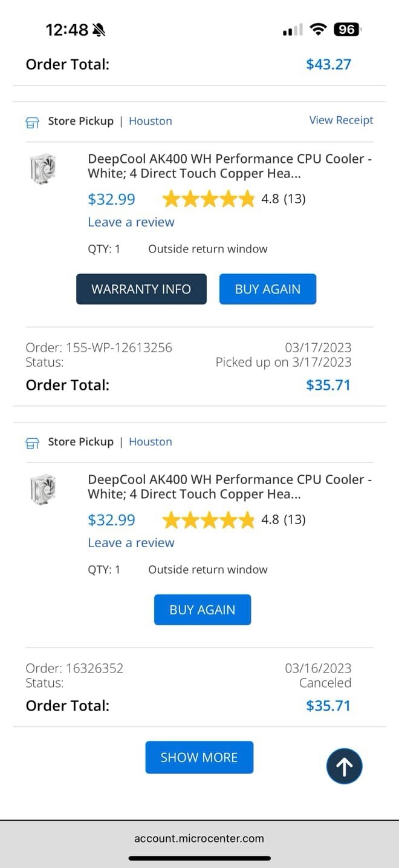This screenshot has width=399, height=868.
Task: Open DeepCool cooler thumbnail in canceled order
Action: point(43,490)
